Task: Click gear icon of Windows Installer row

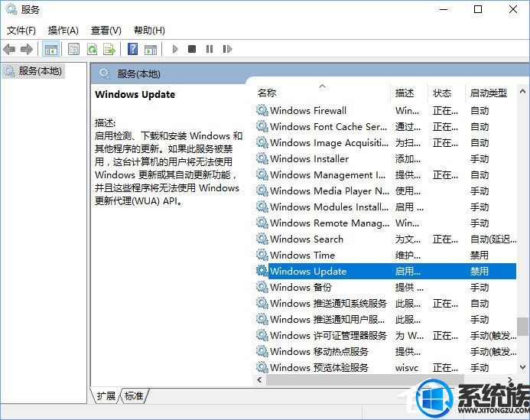Action: [x=262, y=158]
